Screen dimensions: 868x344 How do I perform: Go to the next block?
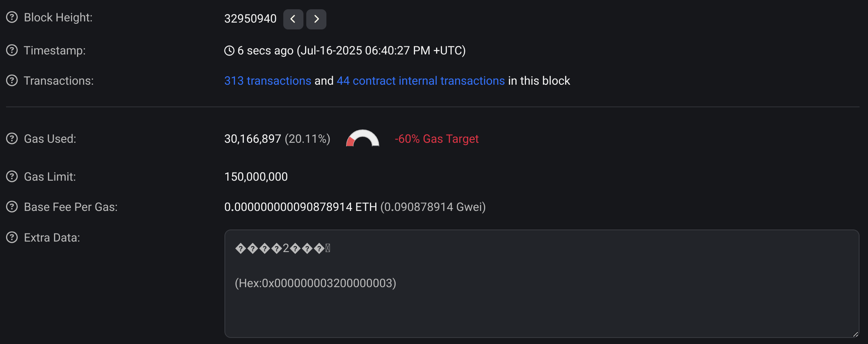316,19
